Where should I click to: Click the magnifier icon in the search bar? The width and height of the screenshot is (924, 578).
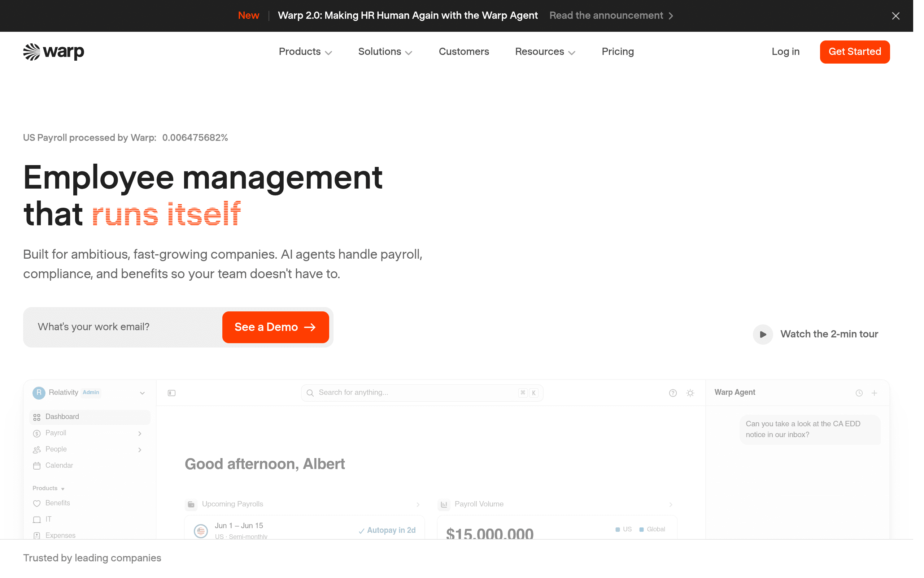pyautogui.click(x=310, y=393)
